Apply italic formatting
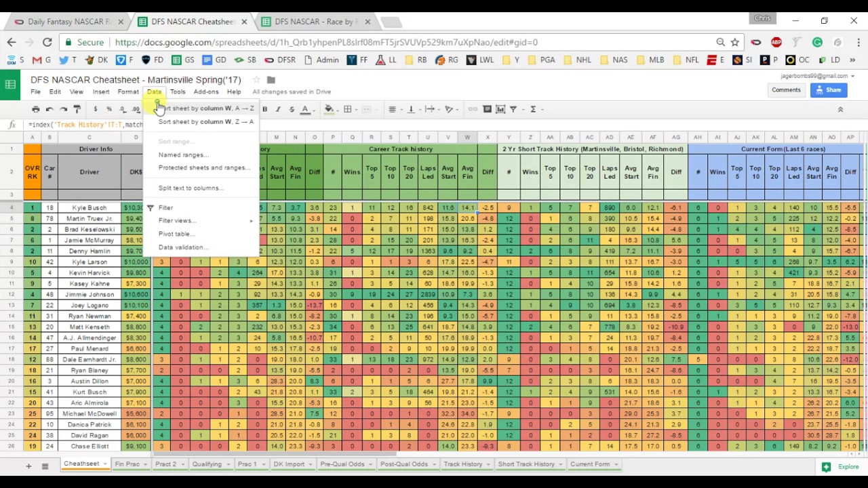868x488 pixels. (x=278, y=109)
